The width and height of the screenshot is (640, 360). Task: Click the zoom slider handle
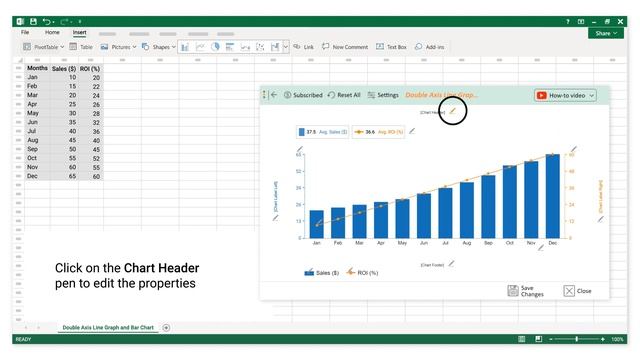coord(576,339)
